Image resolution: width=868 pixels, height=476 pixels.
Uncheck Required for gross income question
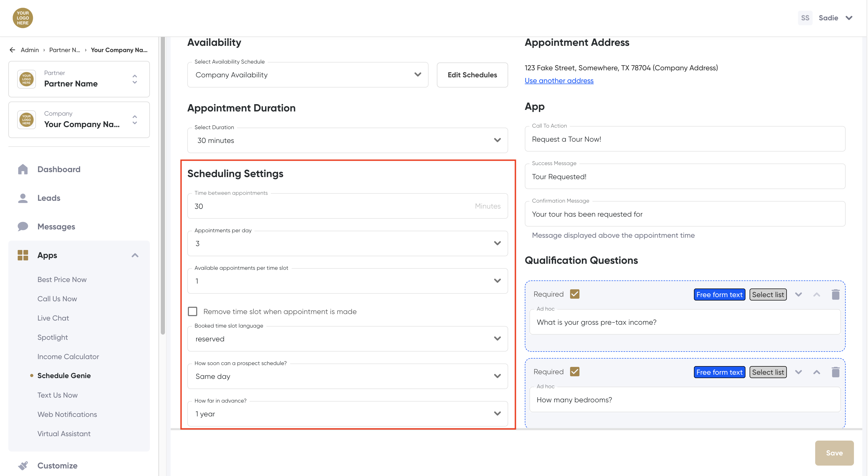(x=575, y=294)
